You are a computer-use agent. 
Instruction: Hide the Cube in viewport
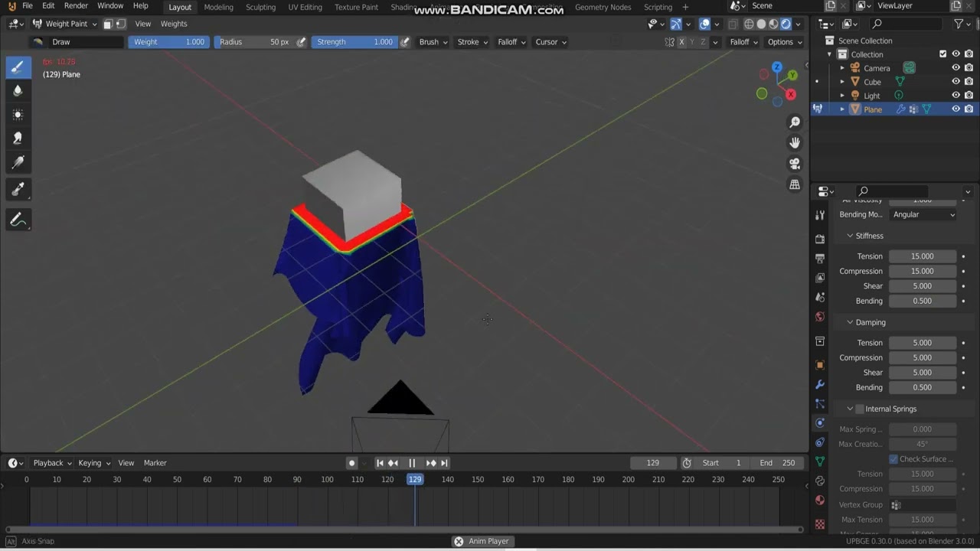[955, 82]
